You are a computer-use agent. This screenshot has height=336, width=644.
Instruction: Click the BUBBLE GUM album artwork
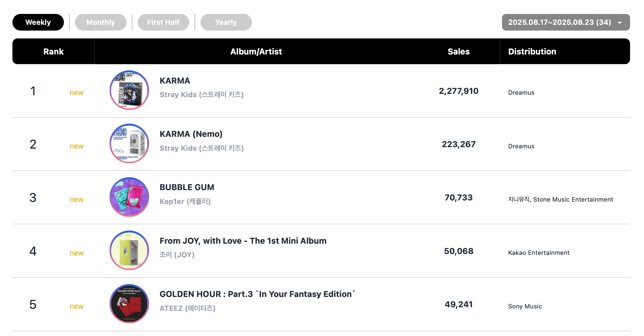point(129,197)
